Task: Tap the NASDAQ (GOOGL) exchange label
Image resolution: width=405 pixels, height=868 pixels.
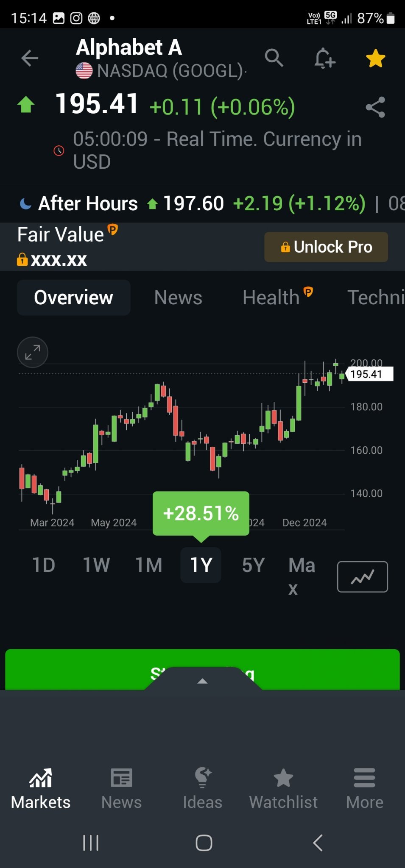Action: 170,71
